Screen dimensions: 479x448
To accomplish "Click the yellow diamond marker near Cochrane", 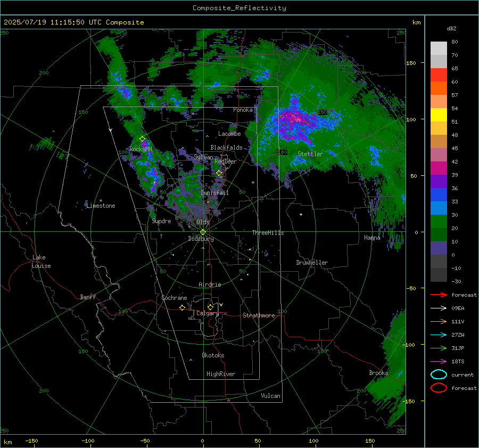I will (x=183, y=307).
